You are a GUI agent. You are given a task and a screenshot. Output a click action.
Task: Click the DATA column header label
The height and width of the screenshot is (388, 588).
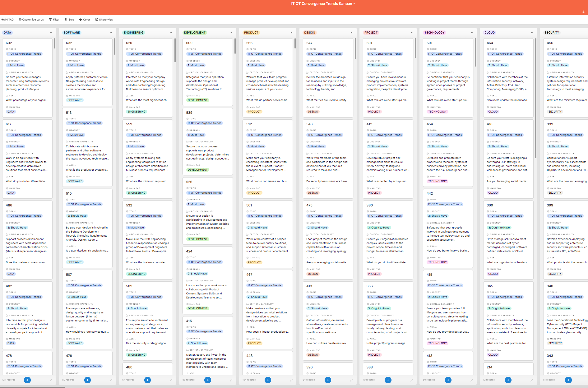7,33
